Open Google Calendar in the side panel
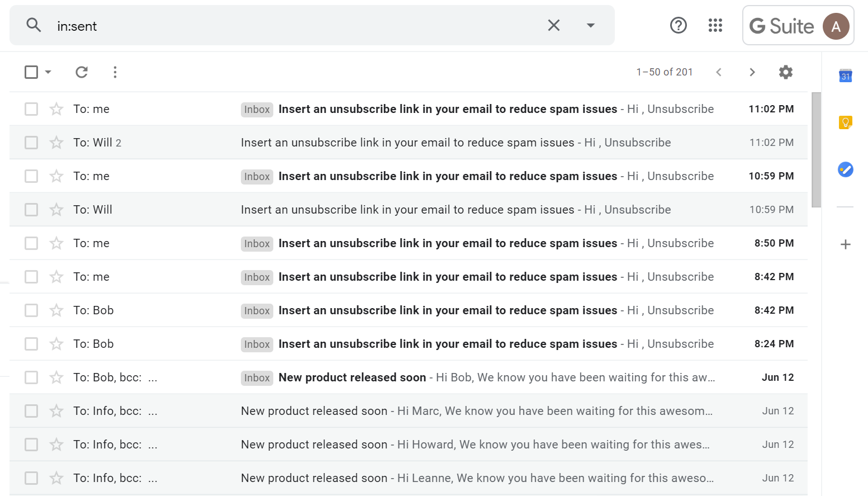 coord(845,75)
